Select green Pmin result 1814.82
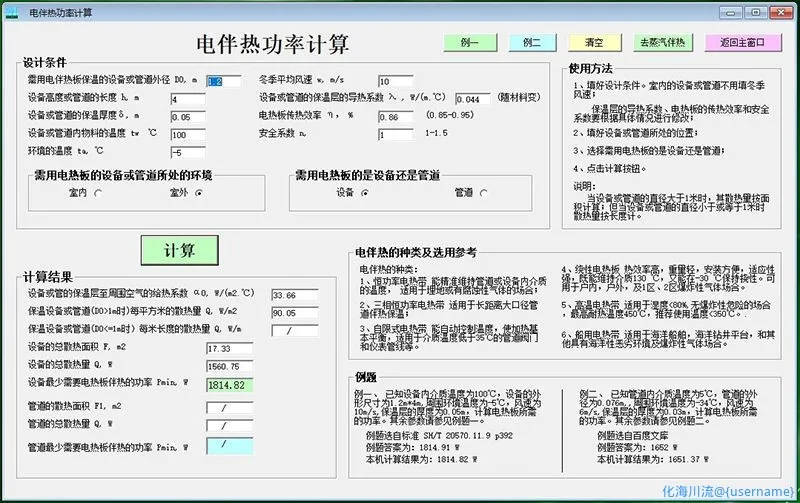This screenshot has height=503, width=800. click(230, 385)
